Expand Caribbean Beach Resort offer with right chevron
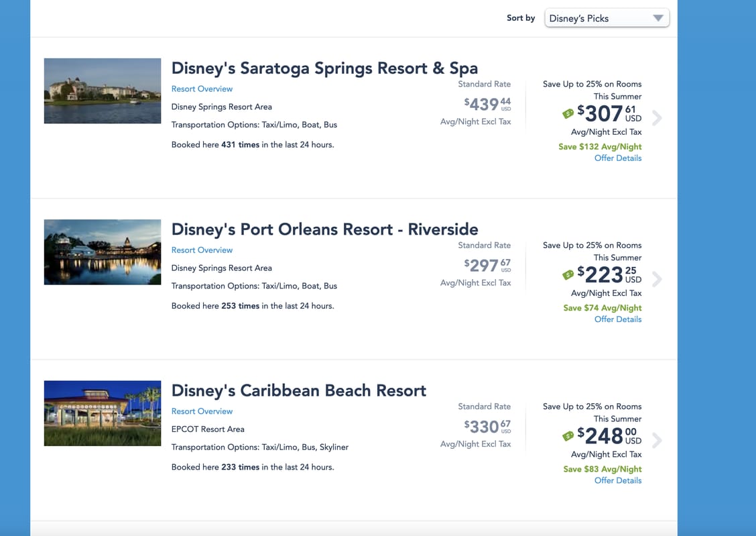756x536 pixels. pos(657,440)
